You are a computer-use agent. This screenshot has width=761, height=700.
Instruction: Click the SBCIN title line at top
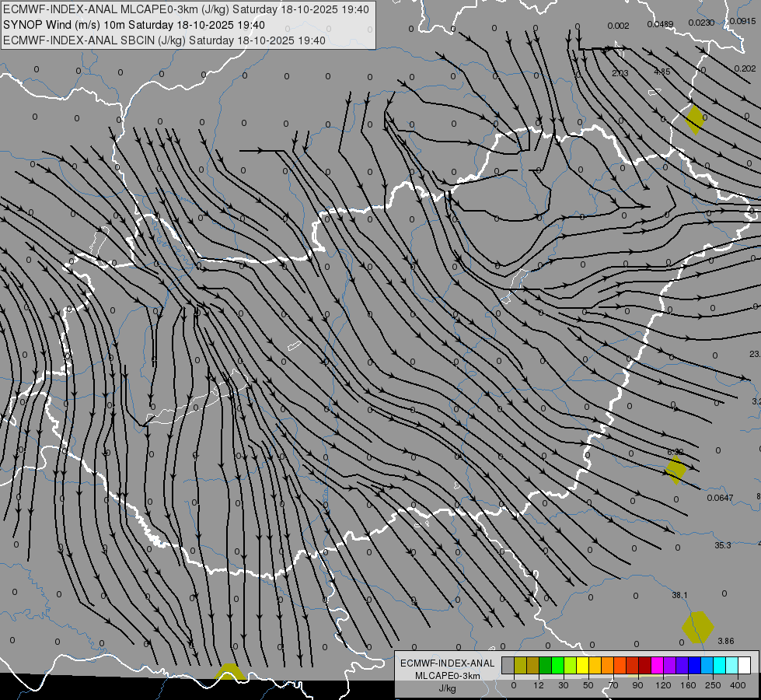pyautogui.click(x=164, y=40)
